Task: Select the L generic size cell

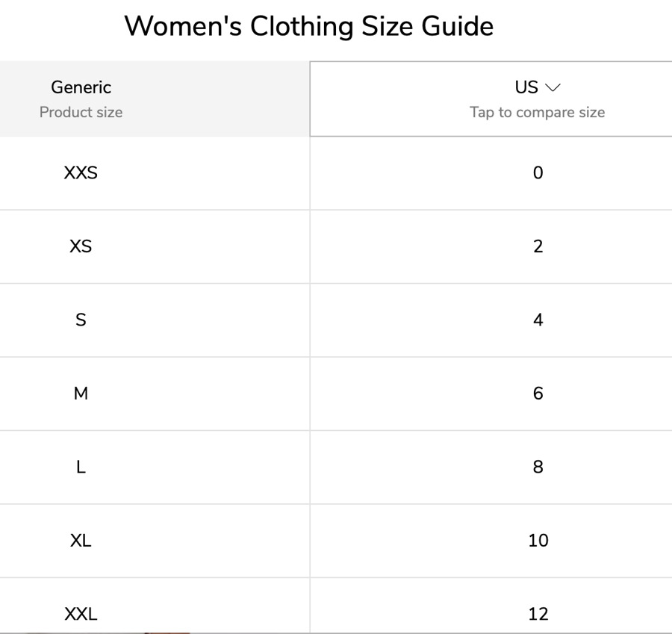Action: (x=81, y=467)
